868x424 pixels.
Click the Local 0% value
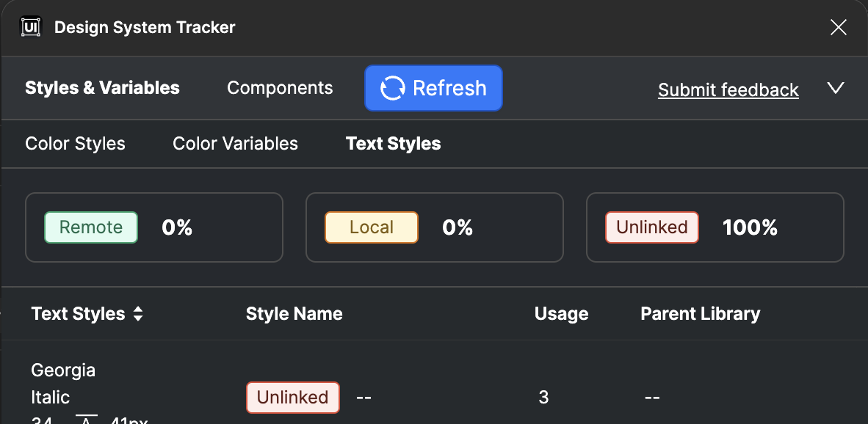[x=457, y=227]
